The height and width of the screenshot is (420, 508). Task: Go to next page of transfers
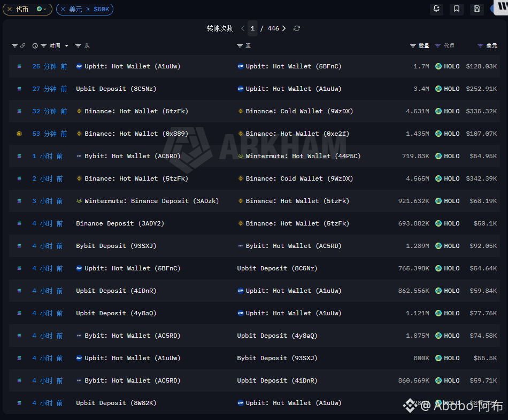284,28
